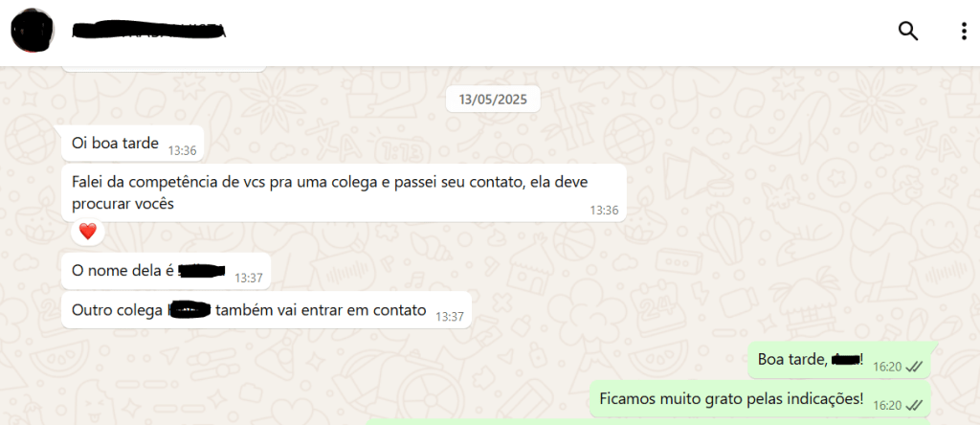
Task: Click the 13/05/2025 date chip
Action: (x=493, y=100)
